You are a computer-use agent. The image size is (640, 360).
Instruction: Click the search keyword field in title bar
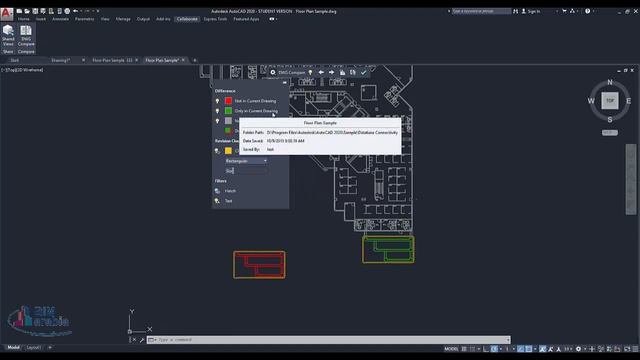[481, 11]
